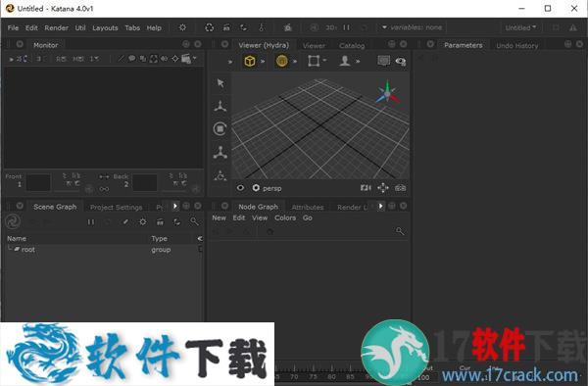Click the clapperboard icon in Monitor toolbar
Image resolution: width=588 pixels, height=386 pixels.
tap(186, 59)
